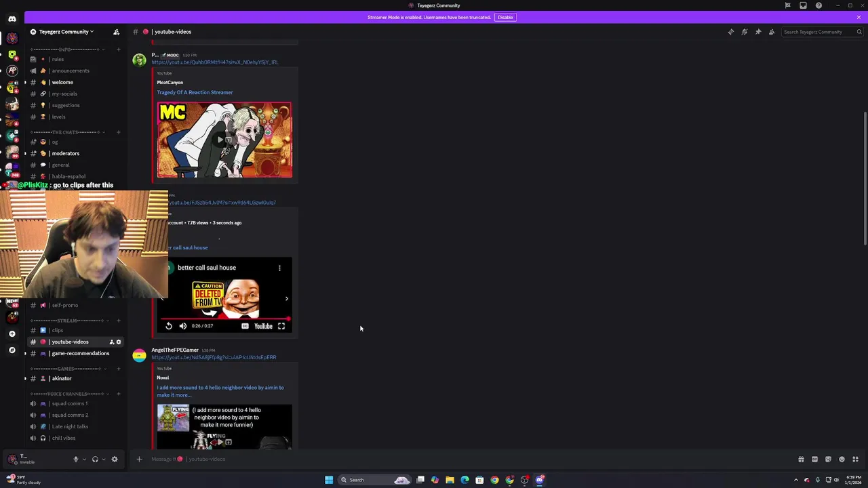Join Late night talks voice channel
868x488 pixels.
click(75, 426)
